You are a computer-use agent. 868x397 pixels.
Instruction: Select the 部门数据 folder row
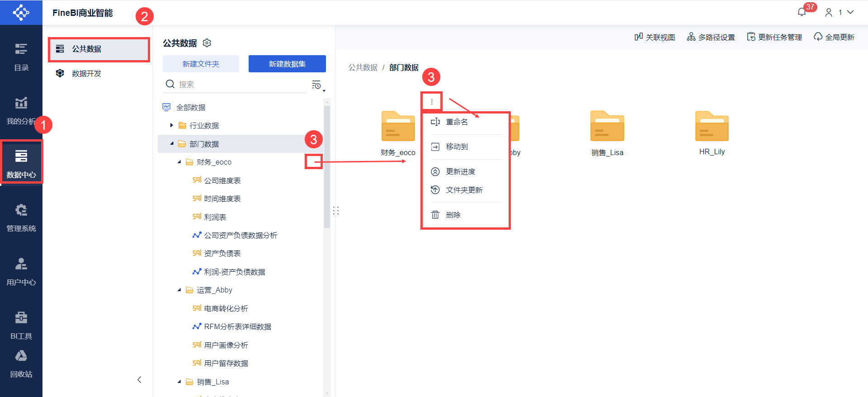tap(241, 144)
